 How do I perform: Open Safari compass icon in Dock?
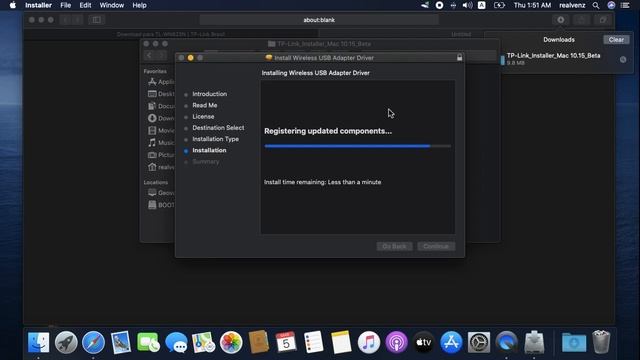(x=93, y=342)
